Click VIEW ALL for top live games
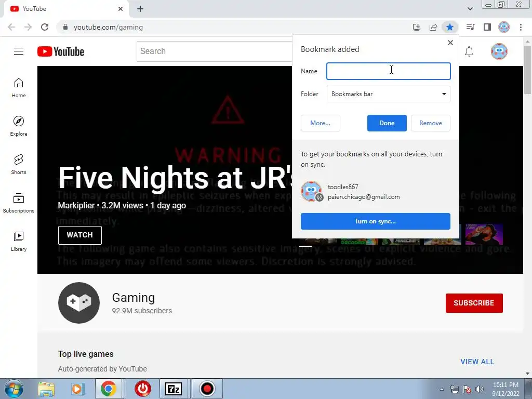Screen dimensions: 532x399 pyautogui.click(x=477, y=362)
